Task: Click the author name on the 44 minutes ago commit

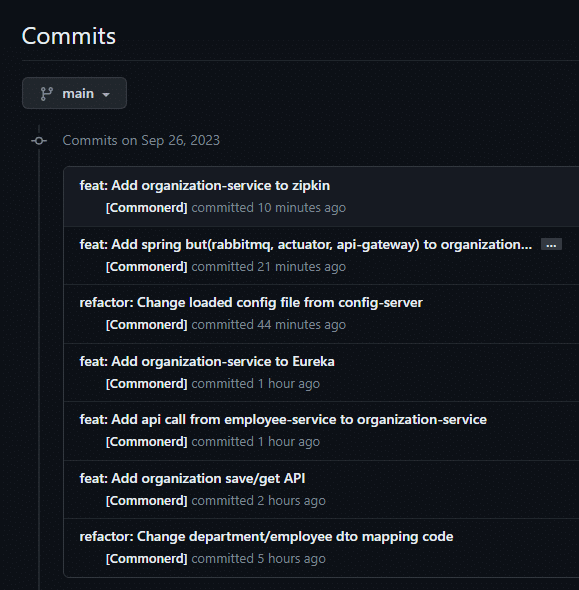Action: [147, 325]
